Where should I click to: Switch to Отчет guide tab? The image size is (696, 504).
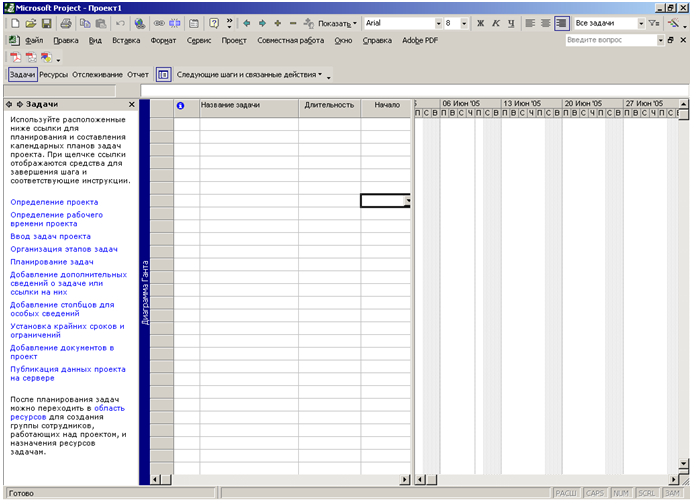[x=138, y=75]
